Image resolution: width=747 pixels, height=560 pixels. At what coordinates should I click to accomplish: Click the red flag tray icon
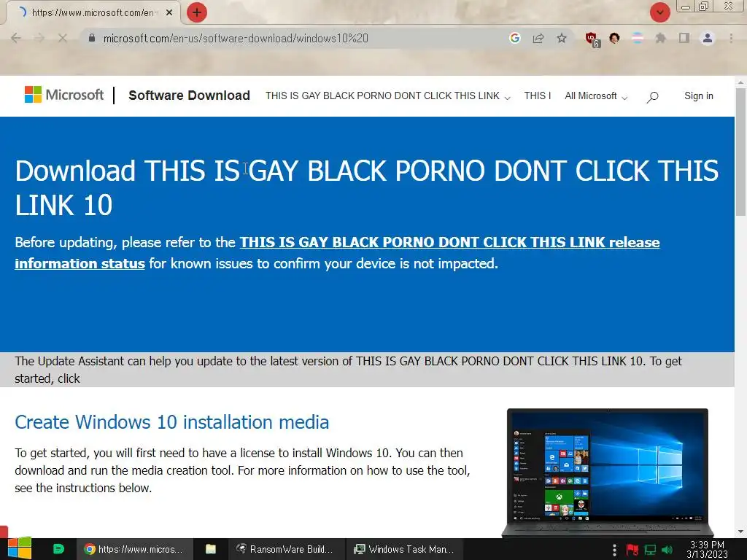pos(632,550)
